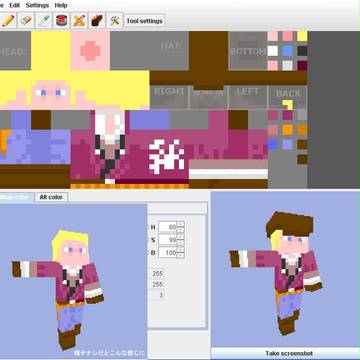
Task: Pick the bright blue swatch beside white
Action: point(287,51)
